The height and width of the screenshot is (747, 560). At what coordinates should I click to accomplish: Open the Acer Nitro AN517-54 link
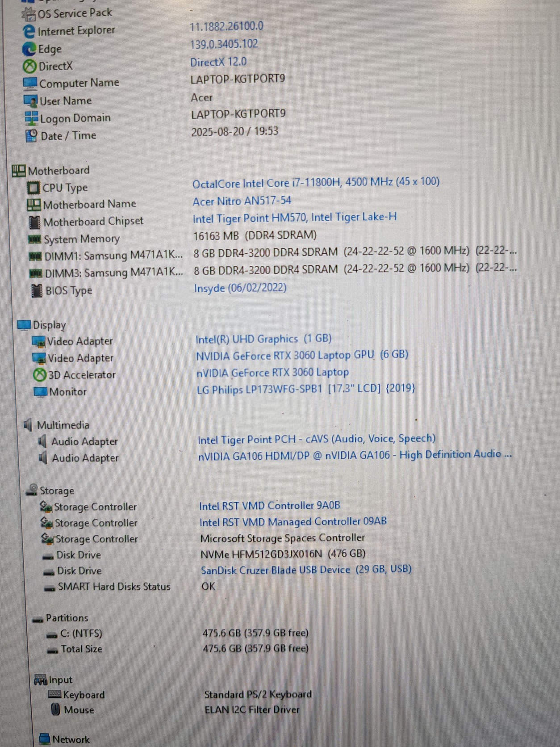[x=242, y=201]
